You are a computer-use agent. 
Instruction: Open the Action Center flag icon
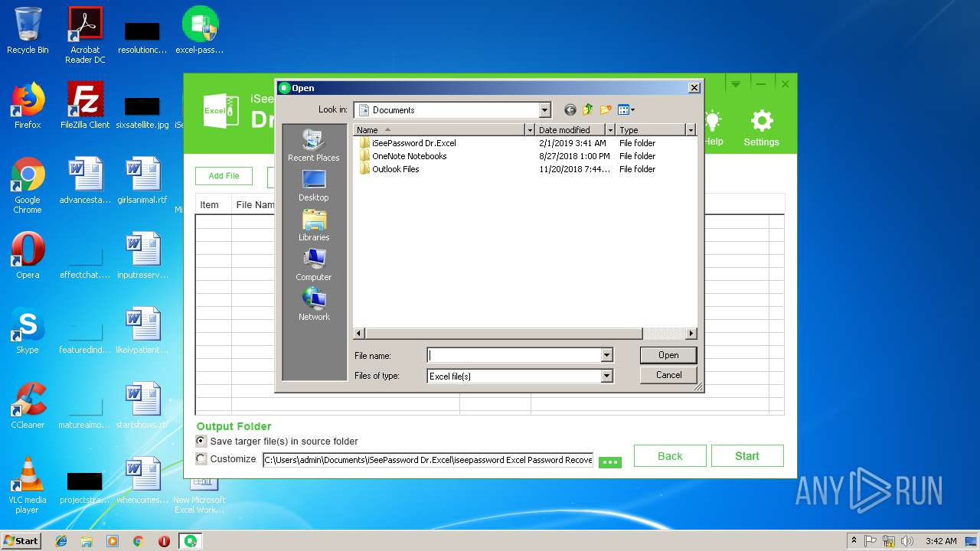click(871, 541)
